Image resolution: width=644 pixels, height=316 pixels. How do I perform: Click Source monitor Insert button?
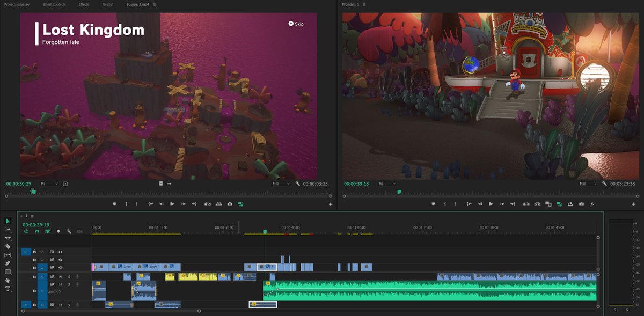click(x=208, y=204)
